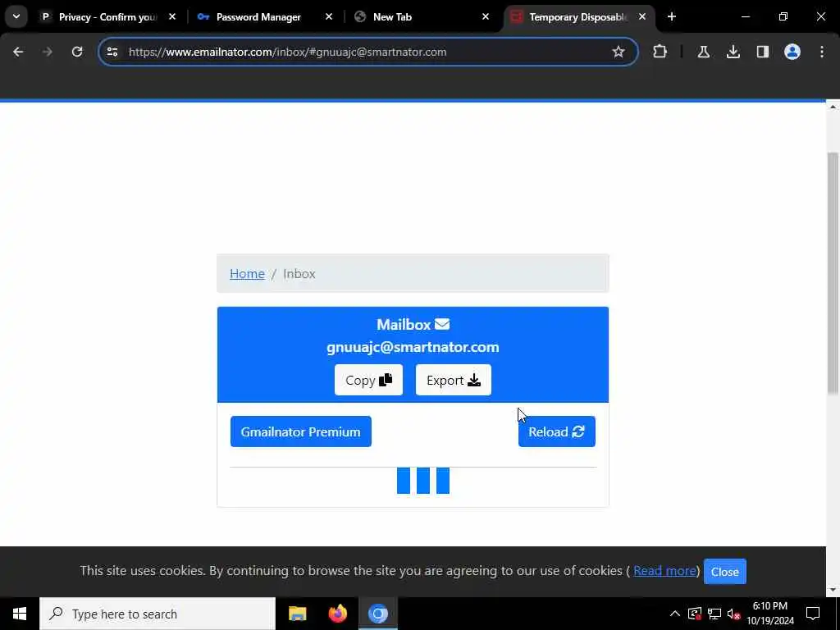Click the taskbar search box
The image size is (840, 630).
coord(157,614)
